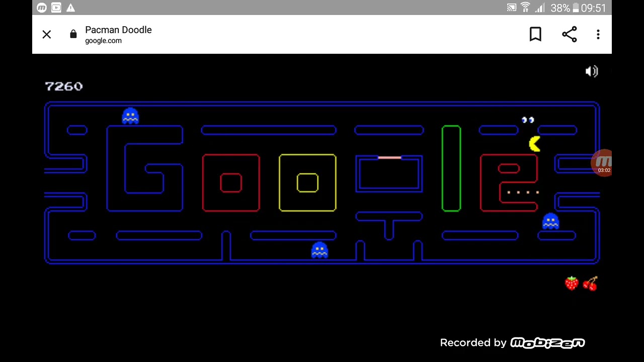This screenshot has height=362, width=644.
Task: Mute the game with the speaker icon
Action: [x=592, y=71]
